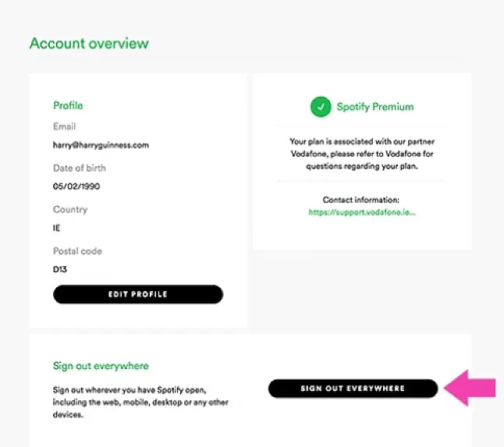Select the email address harry@harryguinness.com
Image resolution: width=504 pixels, height=447 pixels.
tap(101, 145)
